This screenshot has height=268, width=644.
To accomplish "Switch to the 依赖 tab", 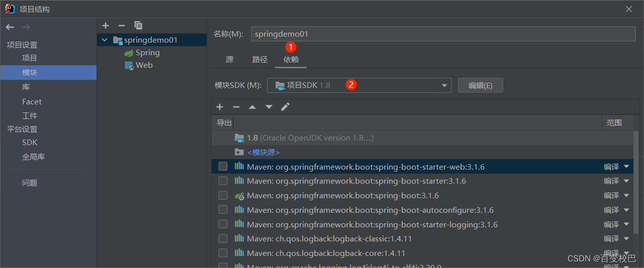I will pos(291,59).
